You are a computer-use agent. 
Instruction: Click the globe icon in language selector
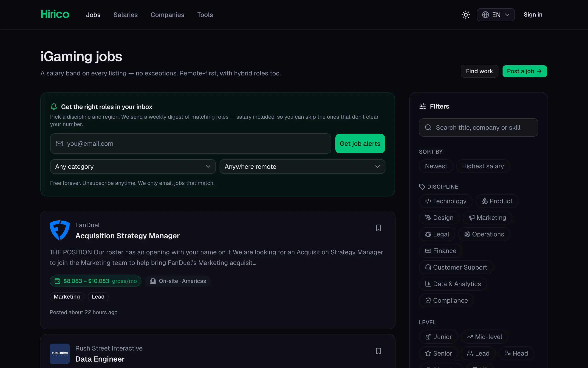(486, 14)
